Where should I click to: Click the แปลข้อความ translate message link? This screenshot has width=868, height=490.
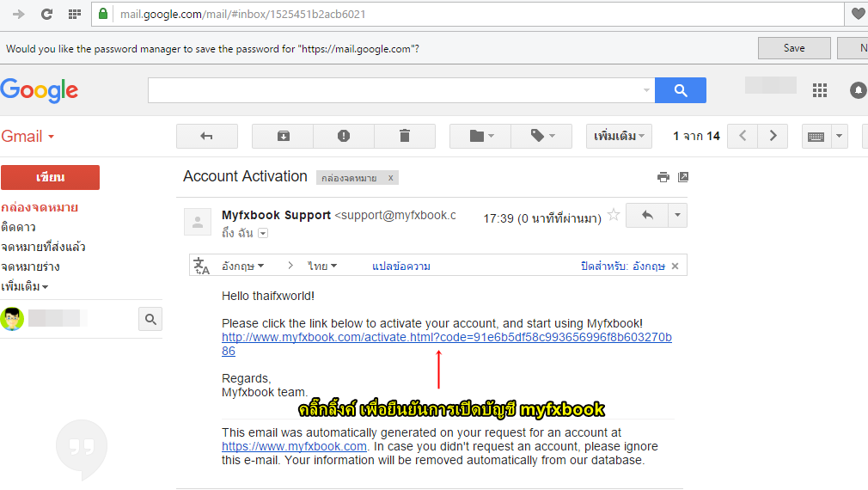coord(400,266)
